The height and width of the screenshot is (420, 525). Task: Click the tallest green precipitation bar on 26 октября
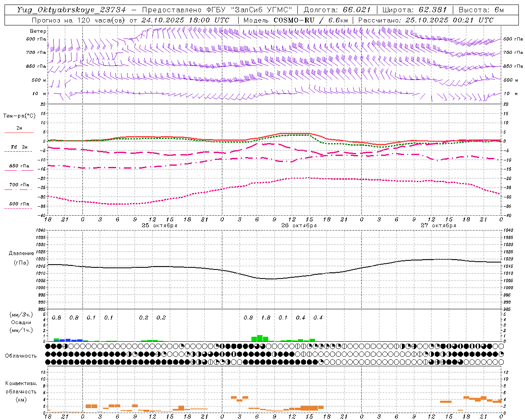click(x=260, y=338)
